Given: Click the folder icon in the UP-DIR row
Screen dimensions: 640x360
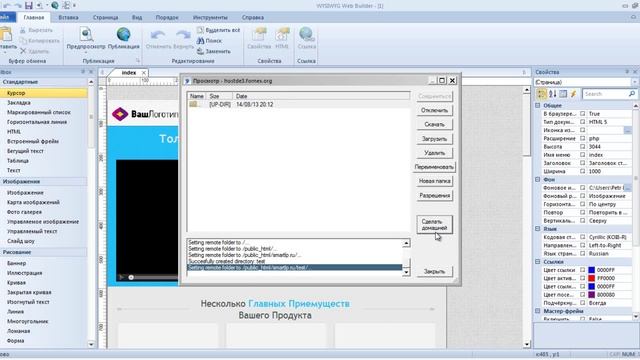Looking at the screenshot, I should click(x=194, y=104).
